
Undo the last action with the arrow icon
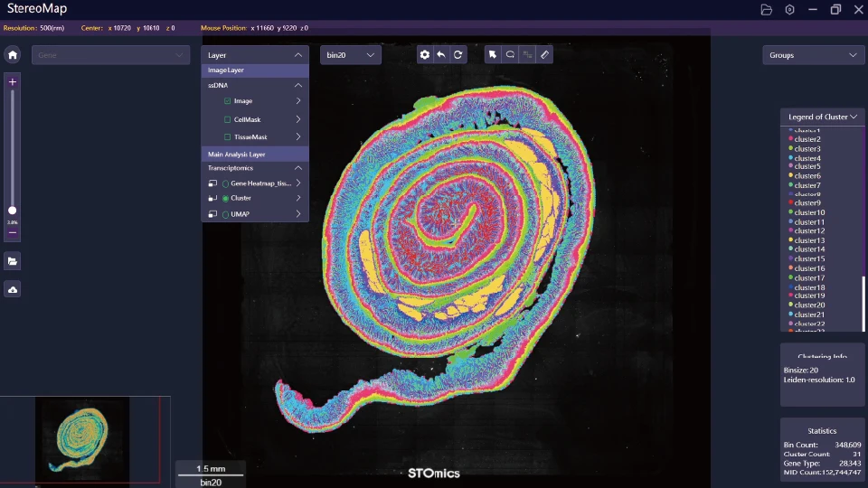coord(441,55)
